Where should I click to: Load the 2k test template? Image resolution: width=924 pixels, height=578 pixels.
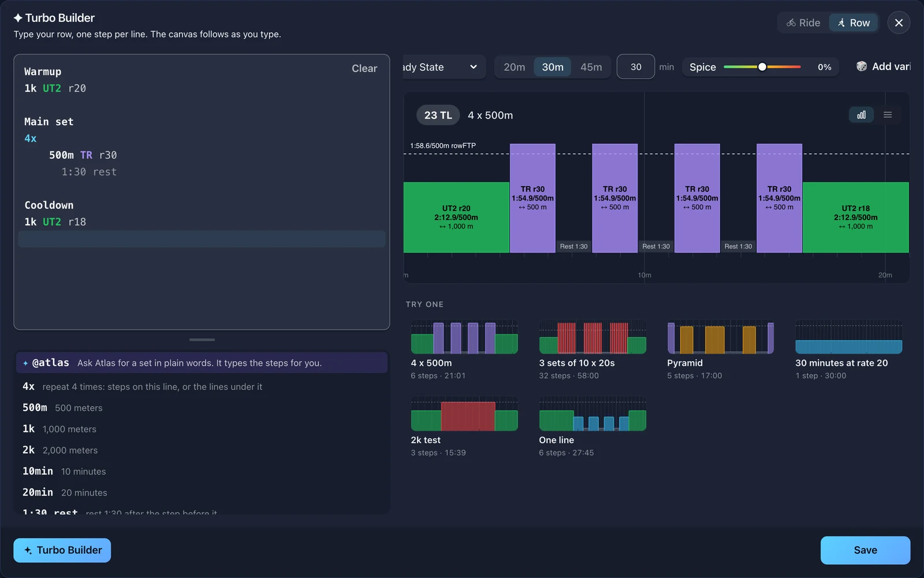click(x=464, y=427)
